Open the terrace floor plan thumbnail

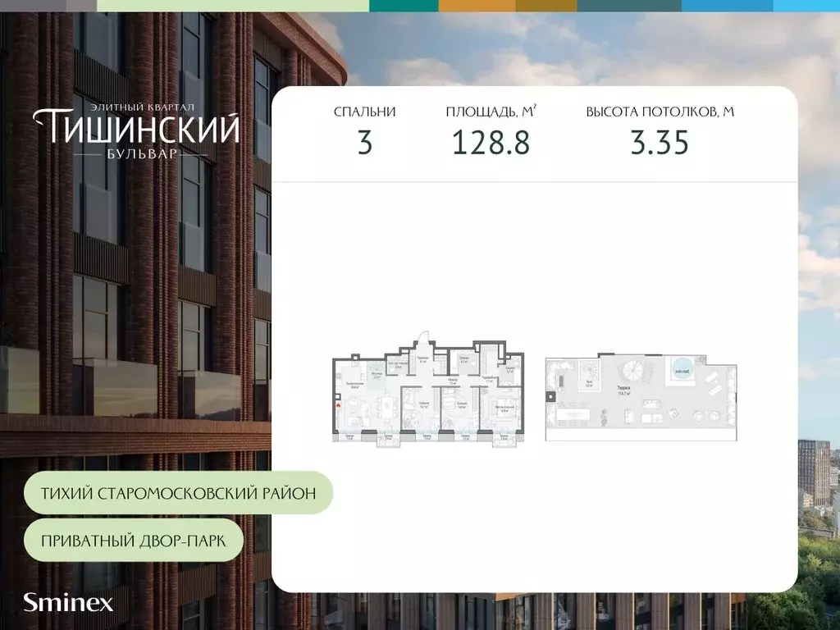pos(641,397)
